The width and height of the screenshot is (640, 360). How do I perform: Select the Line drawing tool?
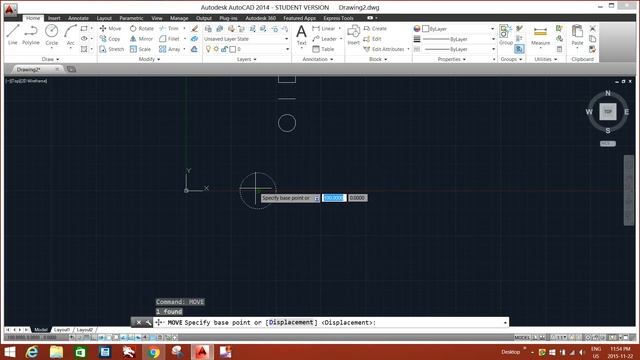[x=13, y=34]
